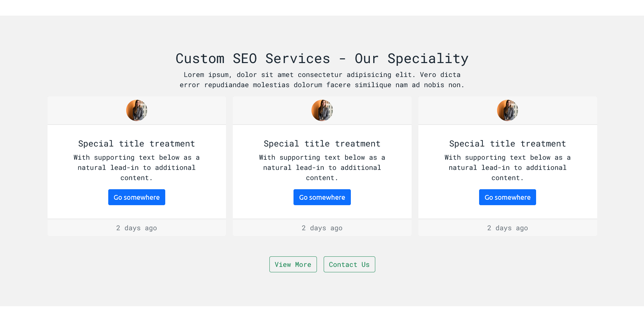Click the third card's Go somewhere button
This screenshot has height=313, width=644.
(x=508, y=197)
